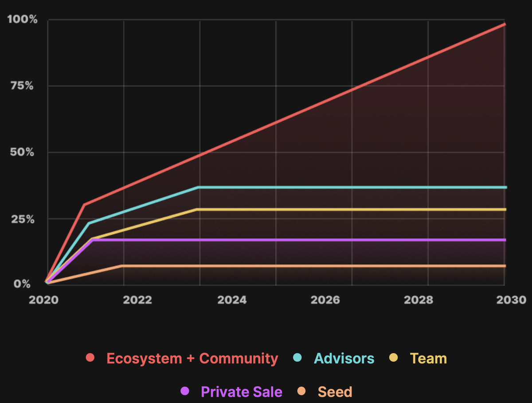Select the Seed legend text

tap(335, 392)
